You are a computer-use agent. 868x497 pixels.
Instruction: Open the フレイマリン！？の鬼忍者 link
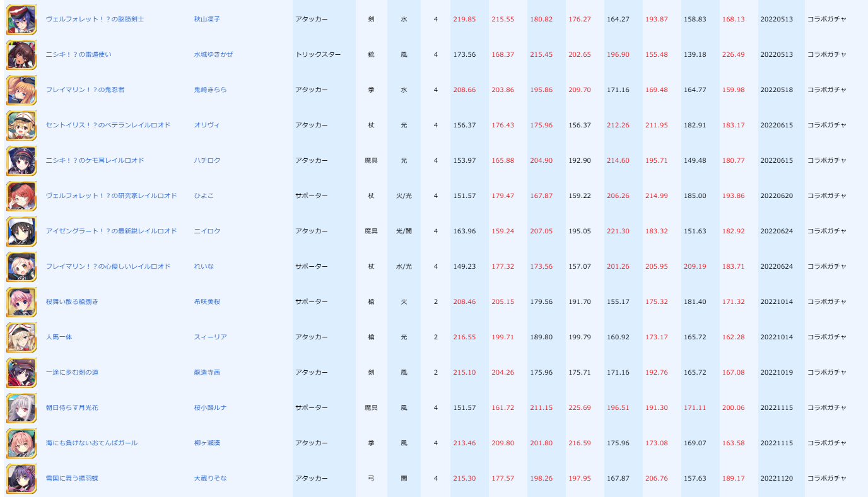click(x=85, y=90)
